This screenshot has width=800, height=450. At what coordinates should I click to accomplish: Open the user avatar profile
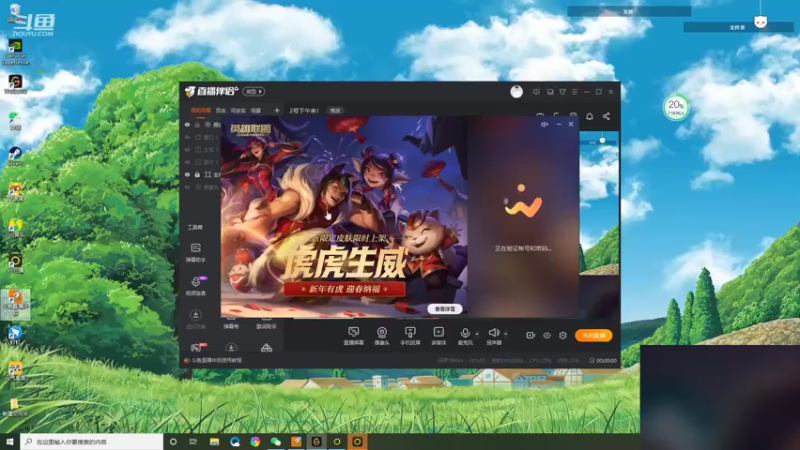(516, 92)
